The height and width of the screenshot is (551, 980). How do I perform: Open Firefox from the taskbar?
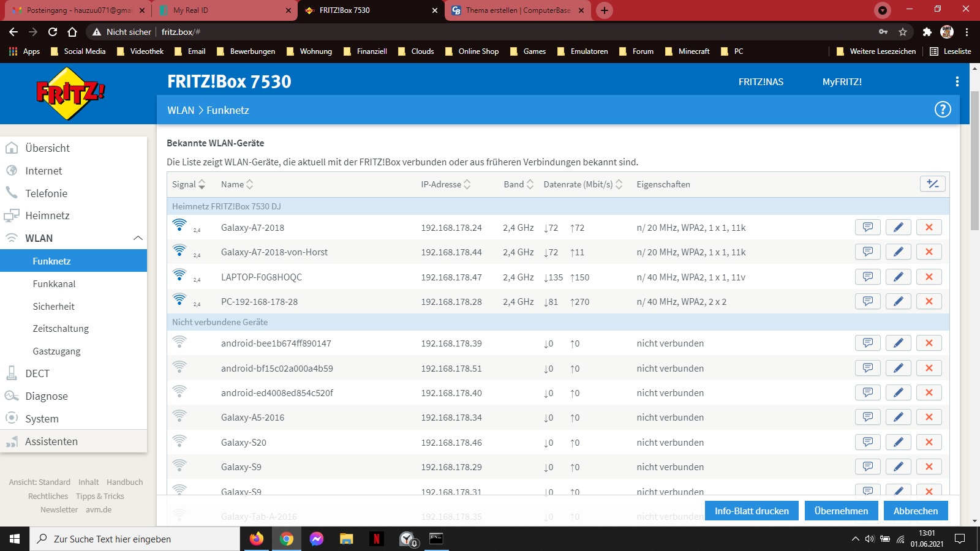[x=257, y=539]
